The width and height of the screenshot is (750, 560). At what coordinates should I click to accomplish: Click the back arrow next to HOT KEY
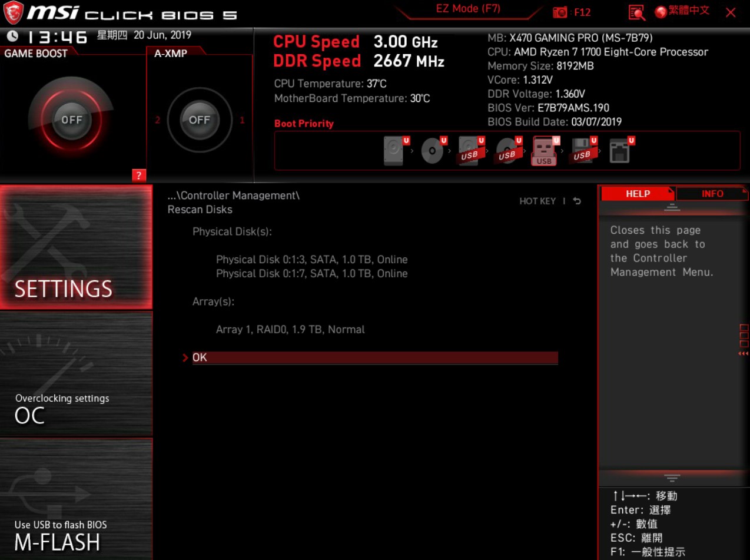(x=576, y=200)
